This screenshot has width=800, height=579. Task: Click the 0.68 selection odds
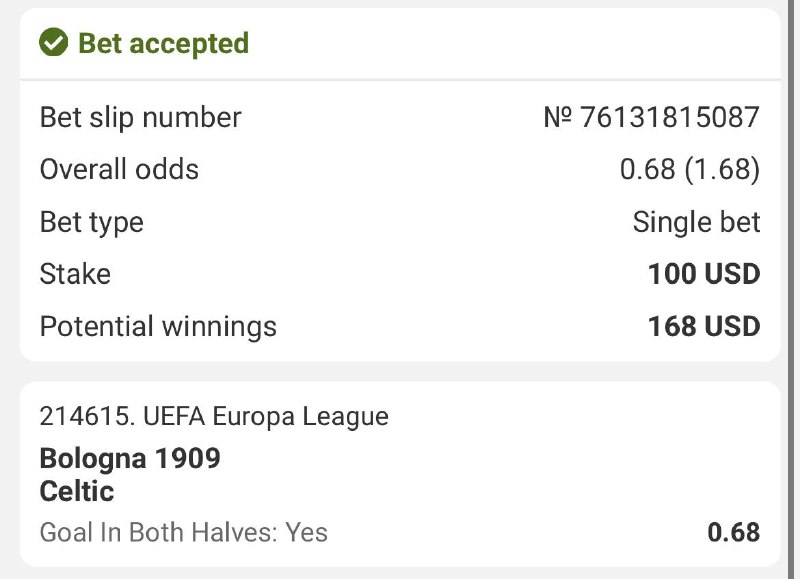coord(733,532)
